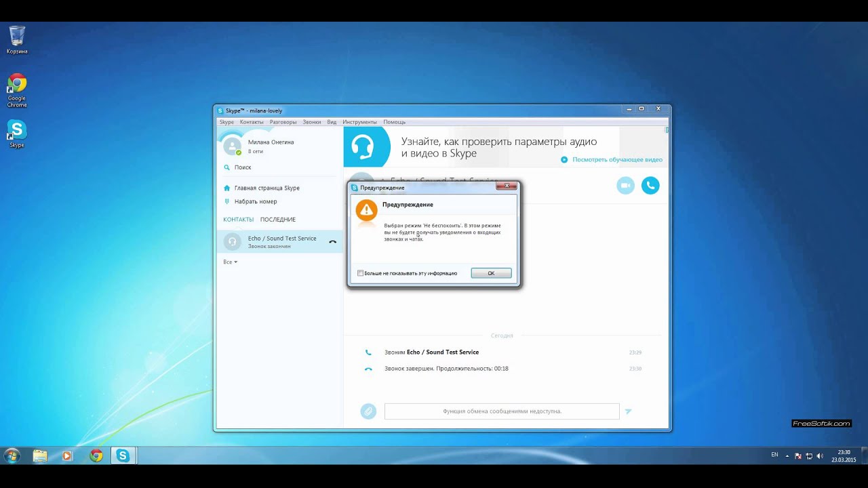Open the Windows Start menu

[12, 455]
